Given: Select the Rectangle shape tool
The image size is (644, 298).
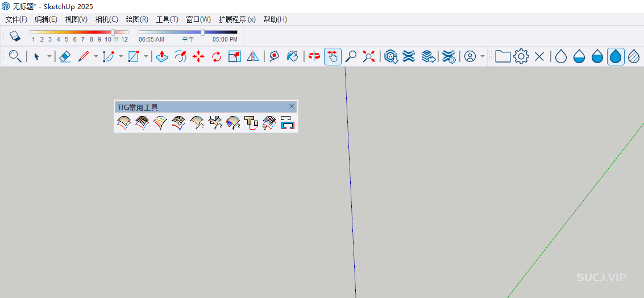Looking at the screenshot, I should (x=134, y=56).
